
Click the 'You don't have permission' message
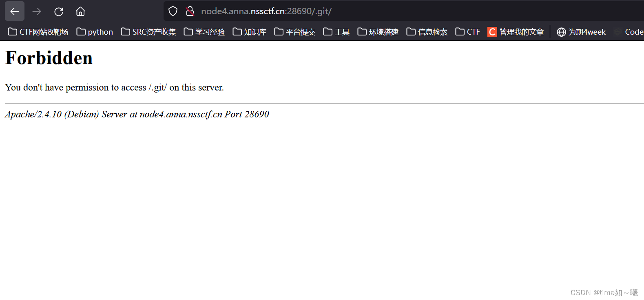(x=114, y=87)
